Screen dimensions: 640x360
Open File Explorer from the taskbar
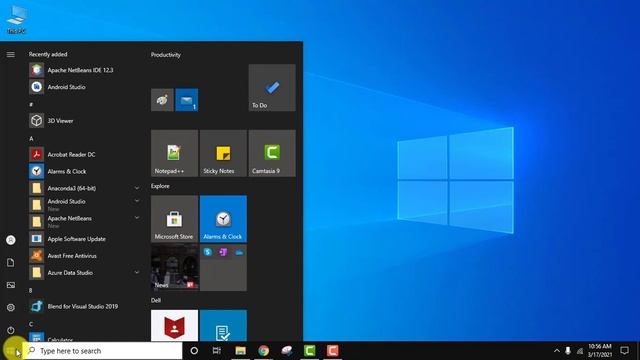pyautogui.click(x=240, y=351)
